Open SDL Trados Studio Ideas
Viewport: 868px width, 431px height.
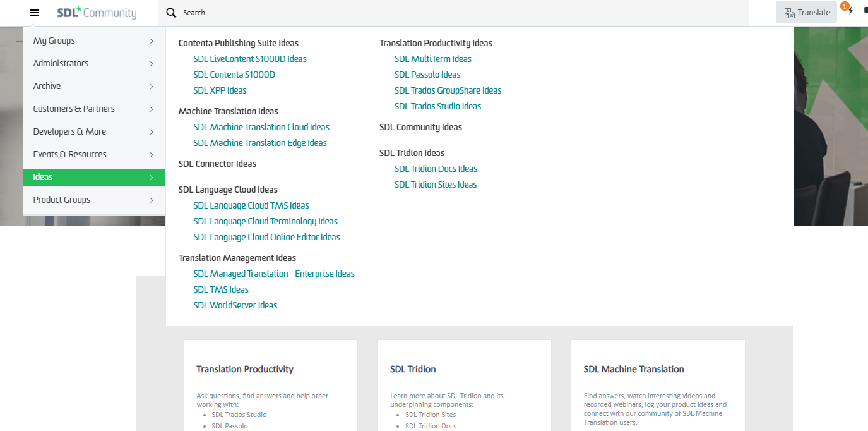click(438, 106)
